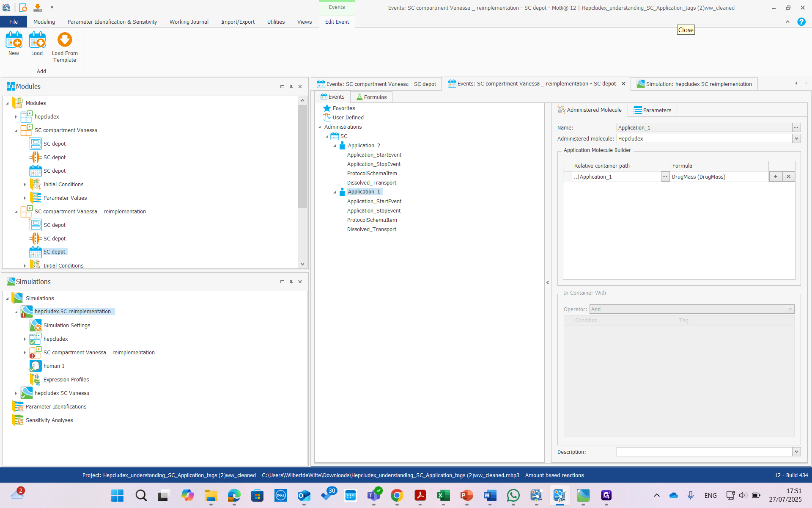This screenshot has height=508, width=812.
Task: Open the Parameter Identification & Sensitivity menu
Action: point(112,22)
